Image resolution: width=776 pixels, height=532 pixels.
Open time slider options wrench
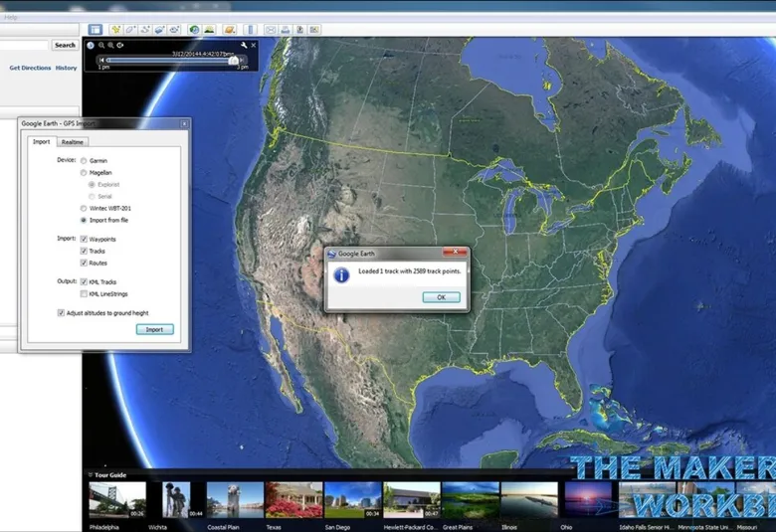click(x=244, y=45)
